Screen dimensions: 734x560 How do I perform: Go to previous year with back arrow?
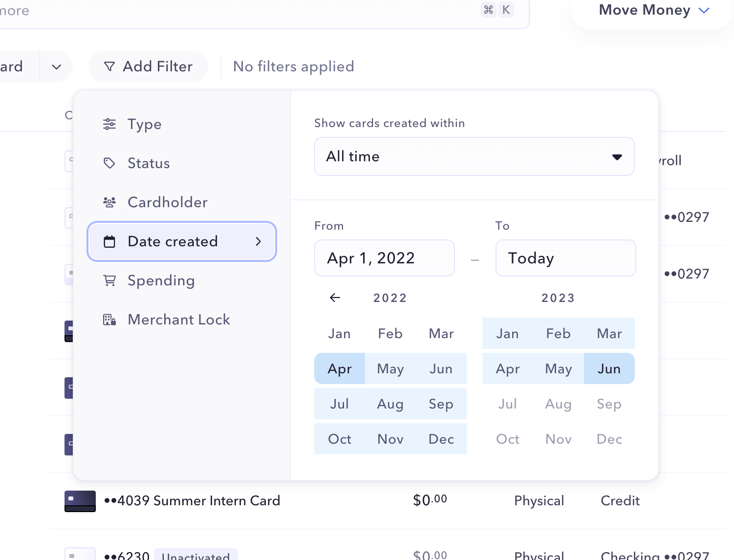tap(335, 298)
